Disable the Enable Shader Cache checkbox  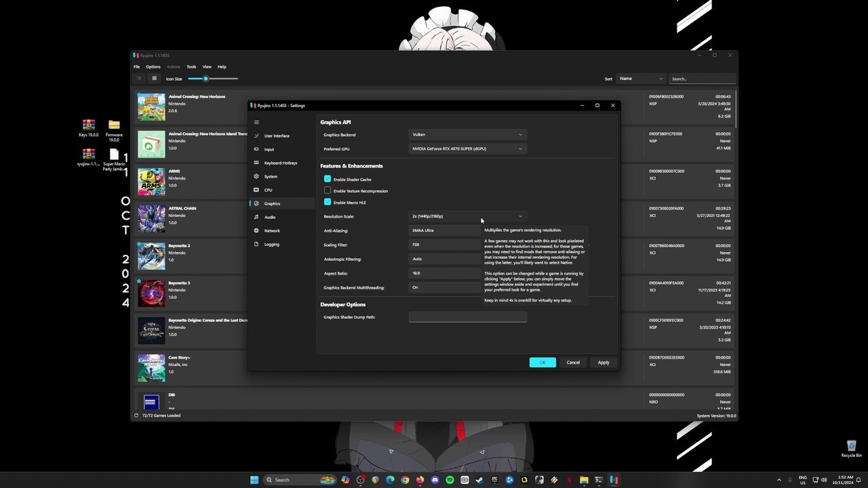328,179
